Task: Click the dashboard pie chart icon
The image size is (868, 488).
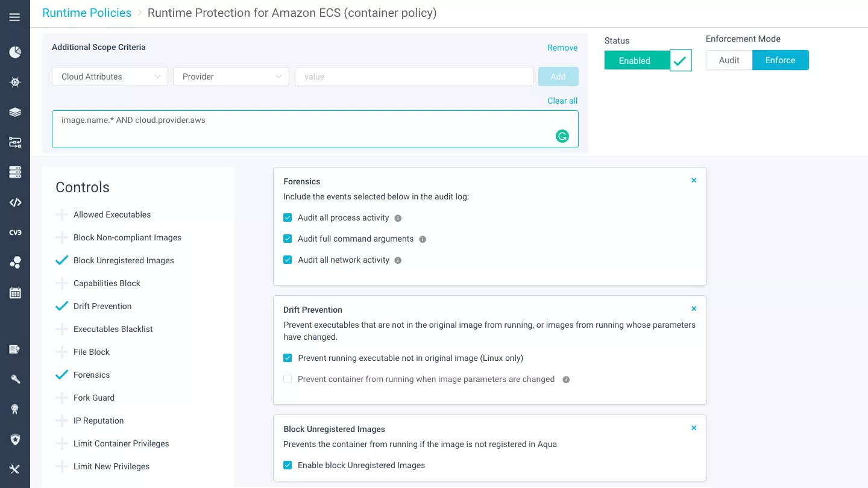Action: [x=15, y=52]
